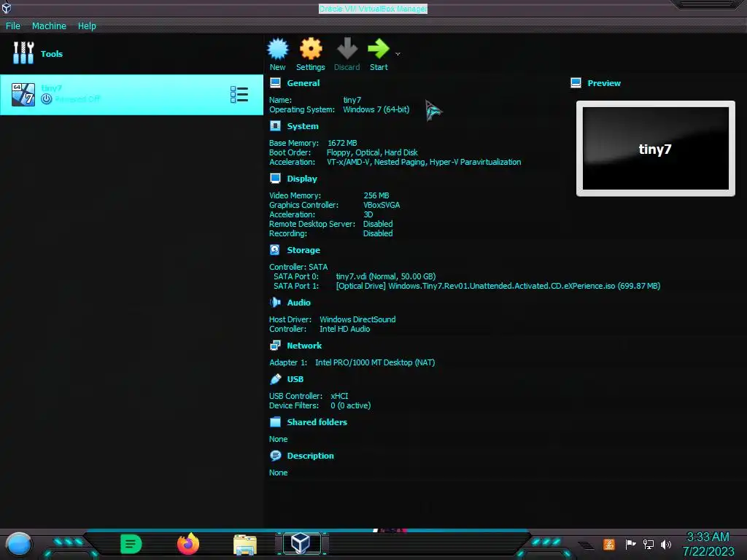Click the VBoxSVGA graphics controller value

pos(382,205)
